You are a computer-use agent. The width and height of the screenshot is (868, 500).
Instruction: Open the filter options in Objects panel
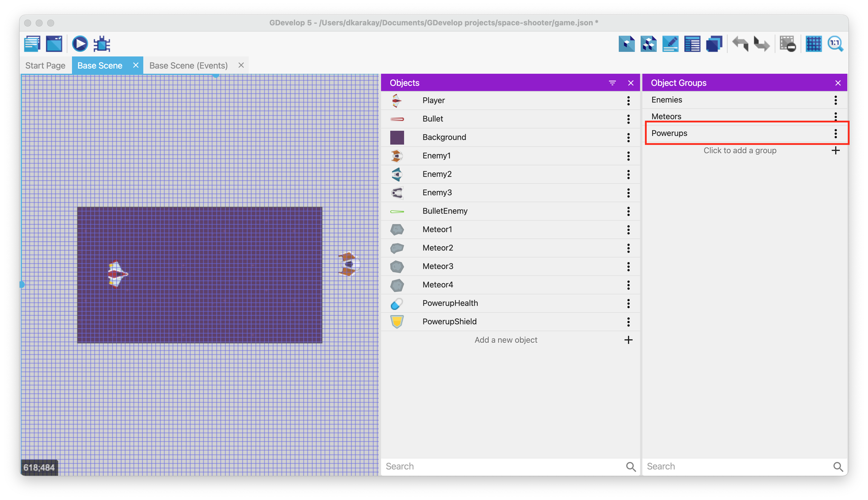(612, 83)
